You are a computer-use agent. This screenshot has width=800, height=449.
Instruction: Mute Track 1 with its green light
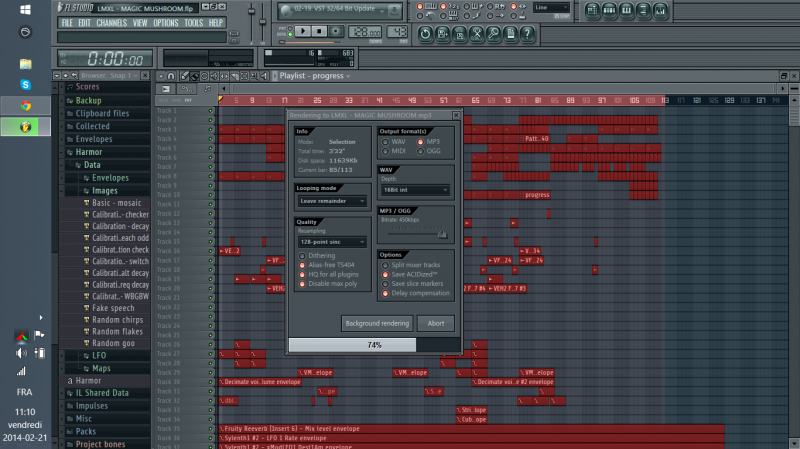pos(210,111)
